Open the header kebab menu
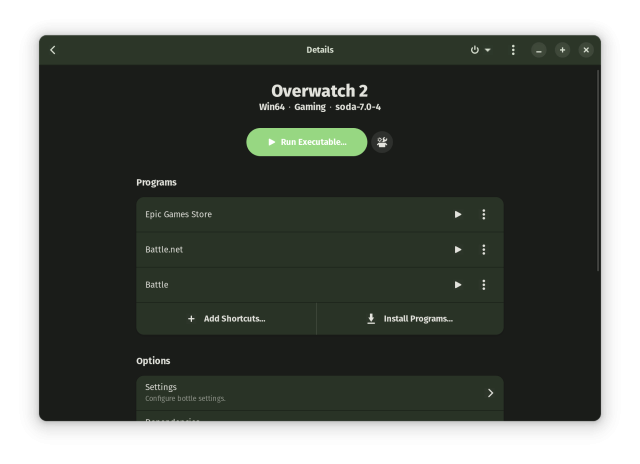640x464 pixels. point(513,50)
